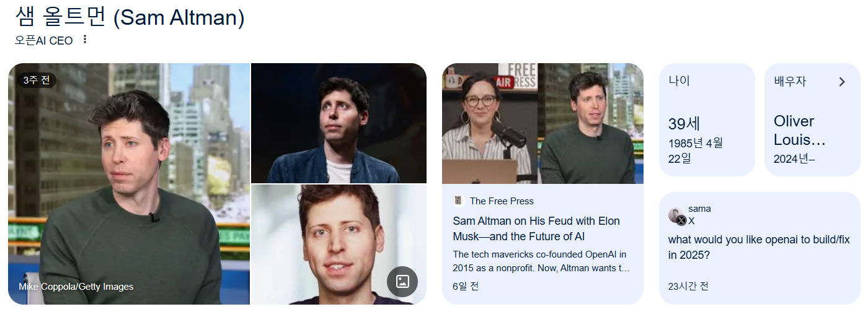Click the 샘 올트먼 (Sam Altman) title
This screenshot has width=868, height=317.
(130, 17)
